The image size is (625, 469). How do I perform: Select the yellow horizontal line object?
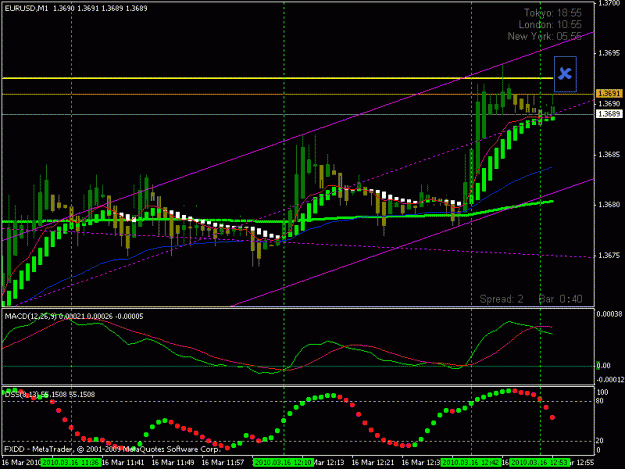[x=277, y=78]
